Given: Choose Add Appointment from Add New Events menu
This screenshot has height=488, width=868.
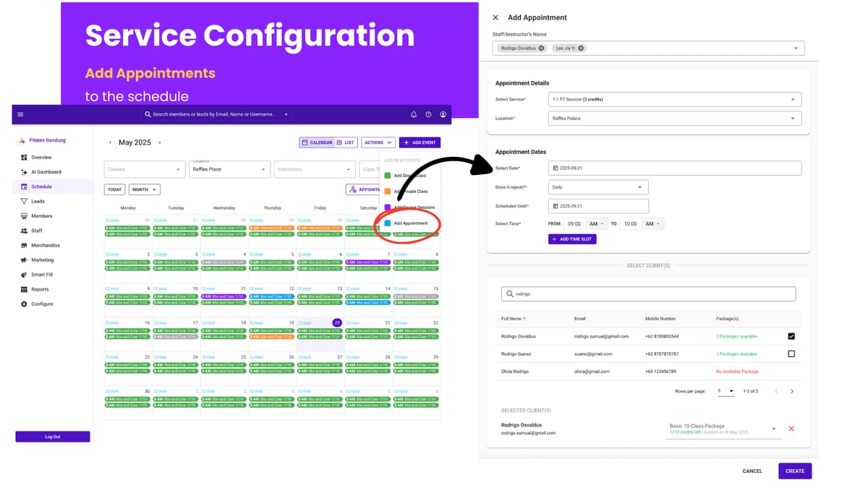Looking at the screenshot, I should click(412, 223).
